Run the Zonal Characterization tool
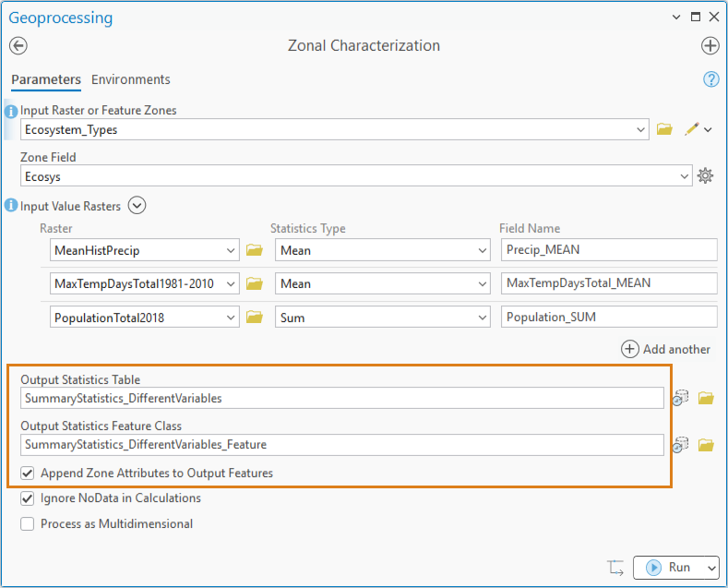 tap(670, 568)
